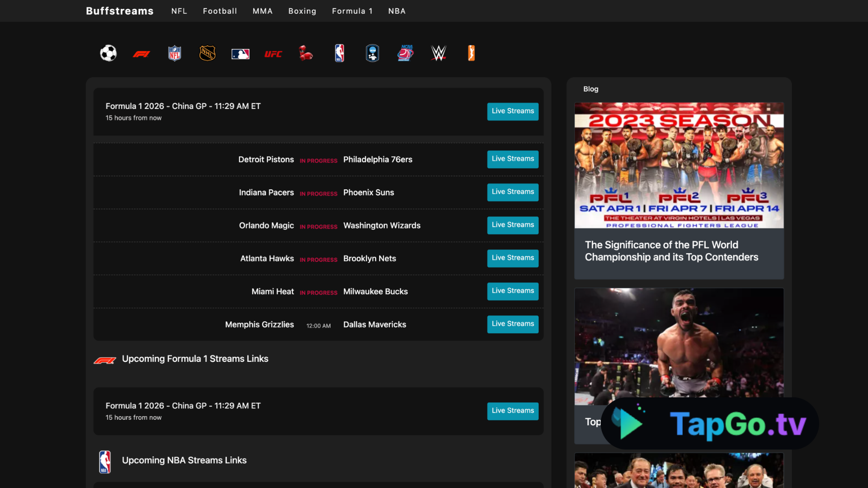Select the NHL logo icon

click(x=207, y=53)
